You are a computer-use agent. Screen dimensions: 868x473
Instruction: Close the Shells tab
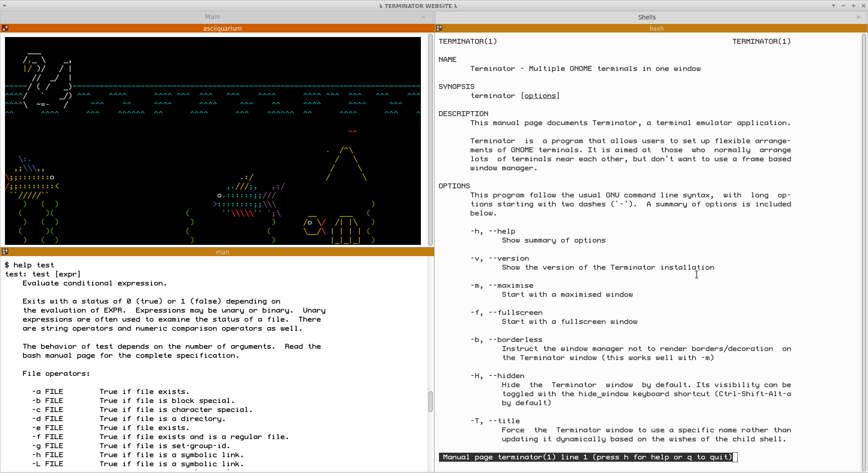(859, 17)
